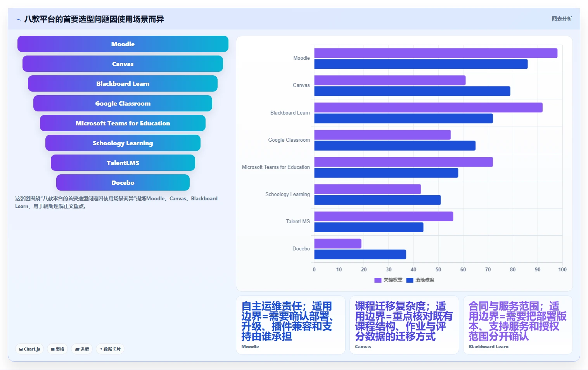Click Microsoft Teams for Education blue bar
Viewport: 588px width, 370px height.
point(386,173)
